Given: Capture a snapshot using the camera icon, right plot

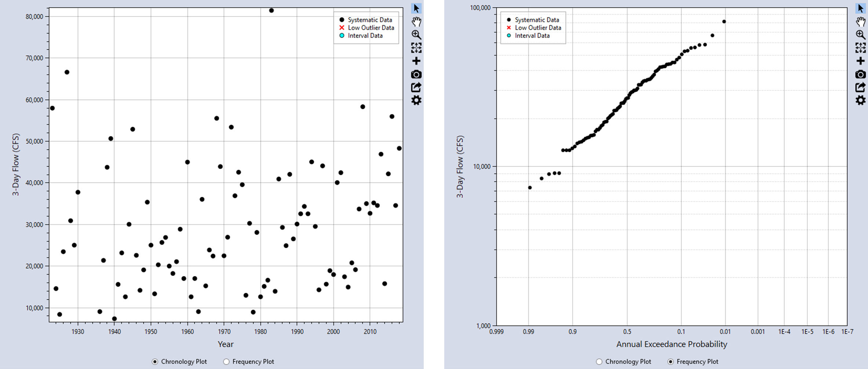Looking at the screenshot, I should pyautogui.click(x=861, y=75).
